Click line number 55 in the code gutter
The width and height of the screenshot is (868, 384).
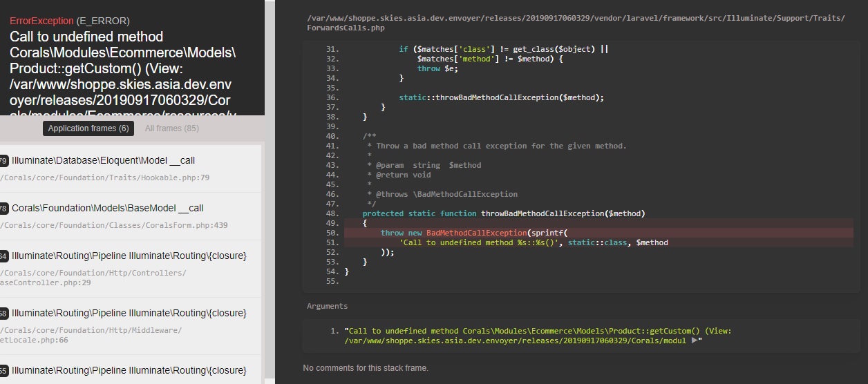click(332, 281)
